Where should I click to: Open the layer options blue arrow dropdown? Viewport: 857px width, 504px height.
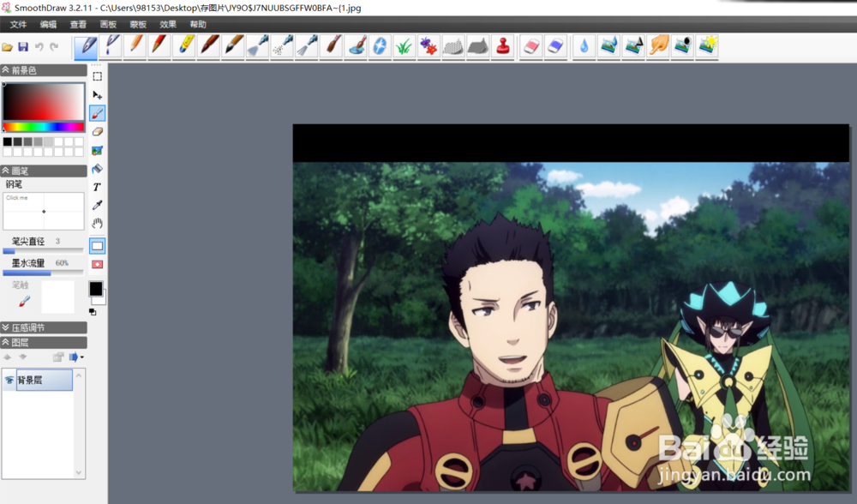click(x=76, y=357)
